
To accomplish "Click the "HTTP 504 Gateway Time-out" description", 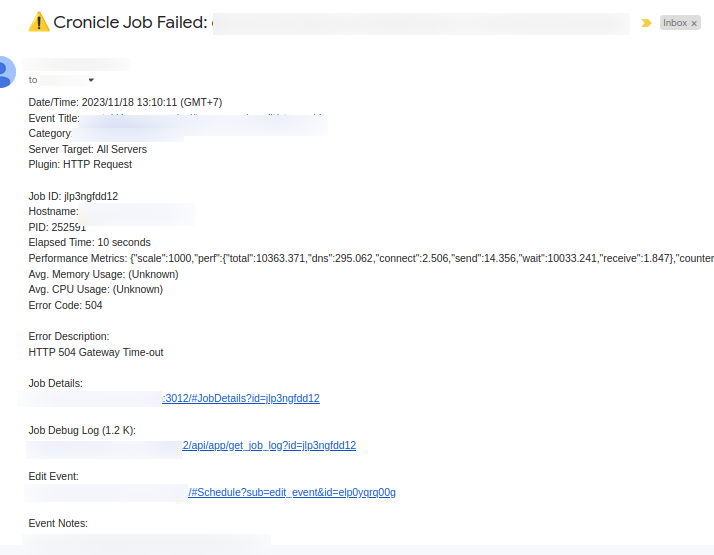I will (96, 352).
